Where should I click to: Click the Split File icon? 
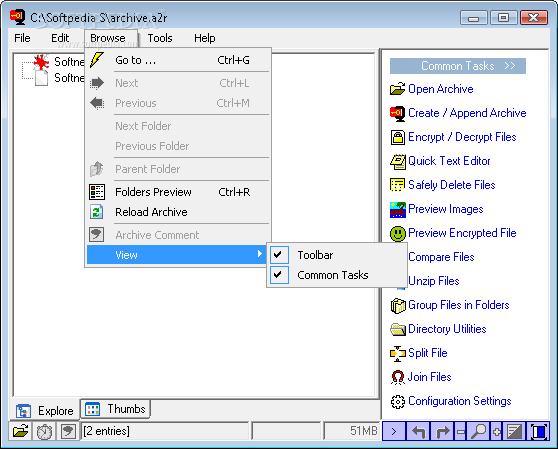[x=398, y=354]
